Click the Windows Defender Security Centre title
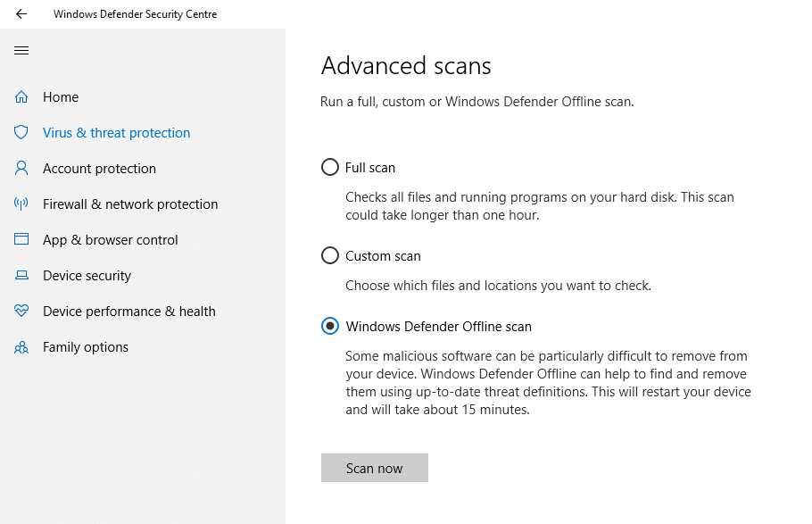The image size is (812, 524). point(135,14)
